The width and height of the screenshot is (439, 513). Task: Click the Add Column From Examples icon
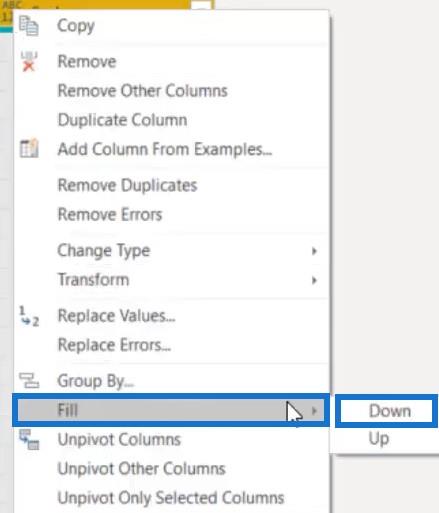point(29,148)
